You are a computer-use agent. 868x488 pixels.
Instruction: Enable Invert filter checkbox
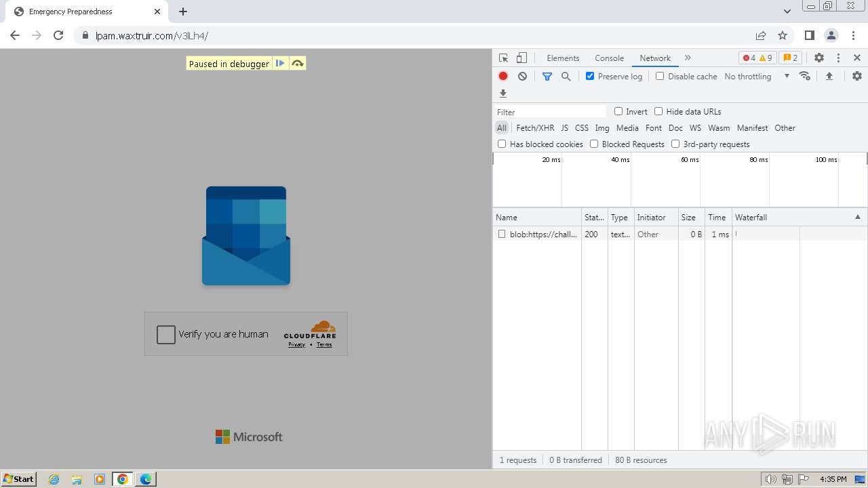[x=618, y=111]
